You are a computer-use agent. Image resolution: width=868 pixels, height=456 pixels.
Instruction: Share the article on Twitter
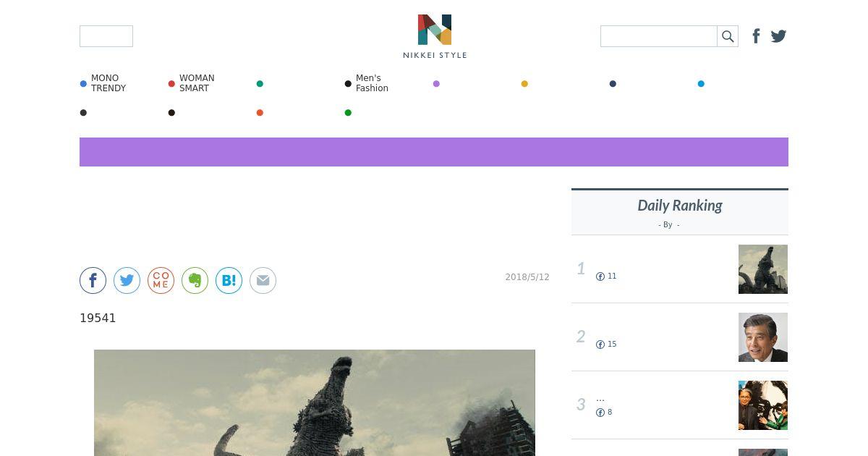coord(127,280)
